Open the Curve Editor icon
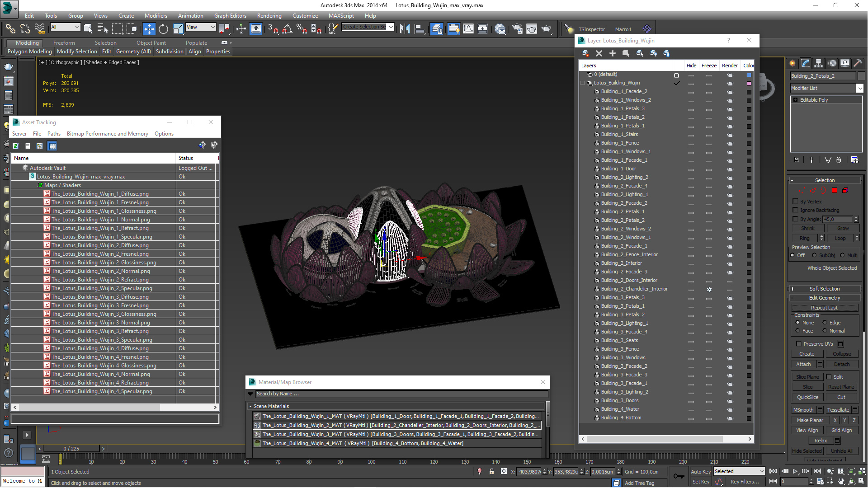Image resolution: width=868 pixels, height=488 pixels. [x=468, y=29]
